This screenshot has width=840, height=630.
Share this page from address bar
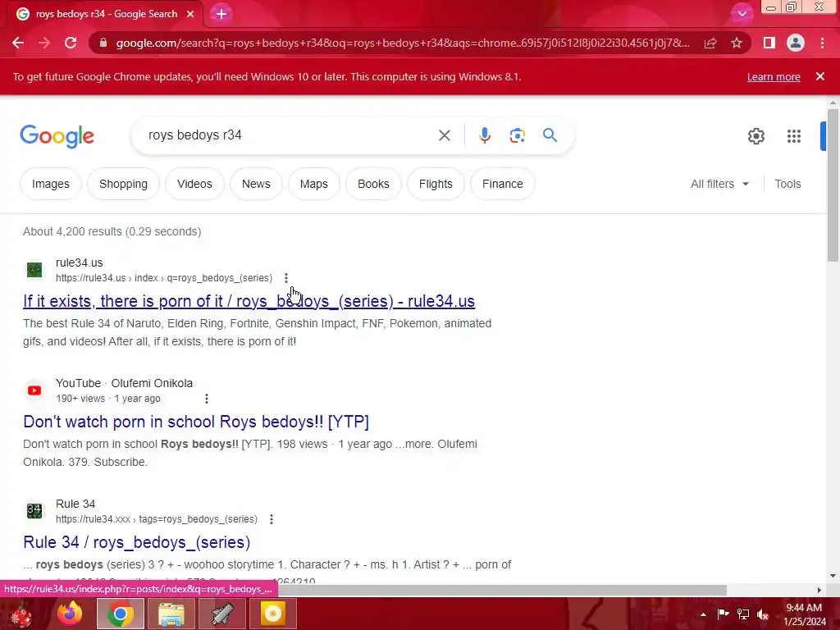pyautogui.click(x=710, y=43)
